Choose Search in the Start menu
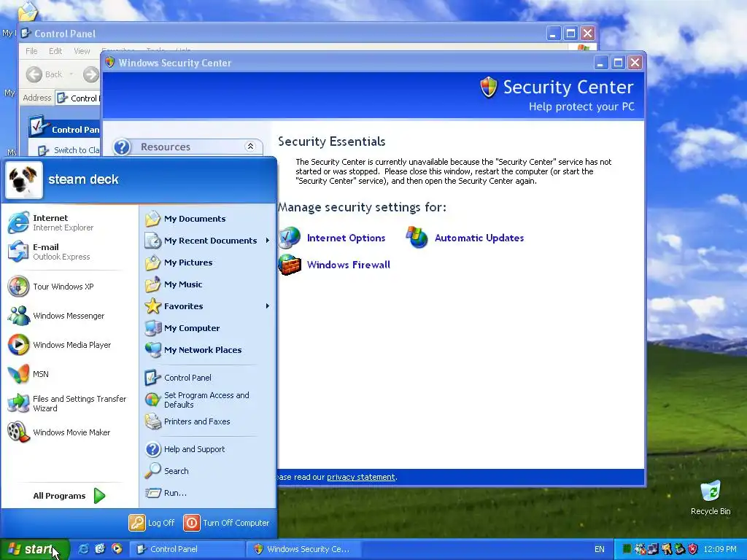The height and width of the screenshot is (560, 747). (208, 471)
